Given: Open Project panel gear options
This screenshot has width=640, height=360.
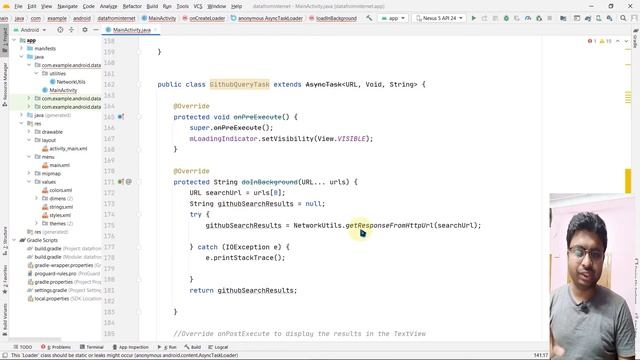Looking at the screenshot, I should pyautogui.click(x=84, y=30).
